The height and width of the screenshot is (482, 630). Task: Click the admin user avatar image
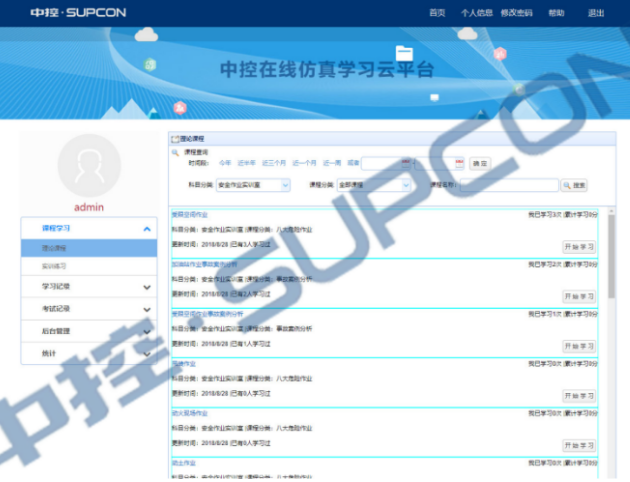click(x=89, y=166)
